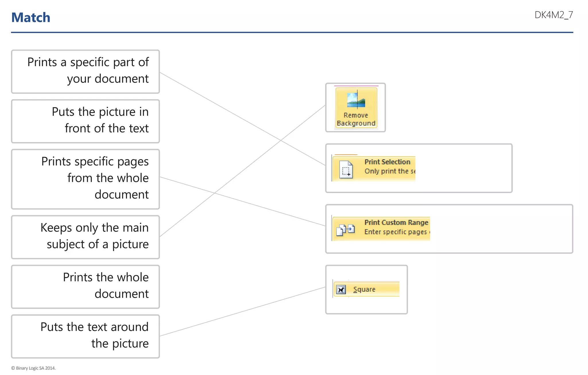Select the Remove Background label text

point(356,119)
